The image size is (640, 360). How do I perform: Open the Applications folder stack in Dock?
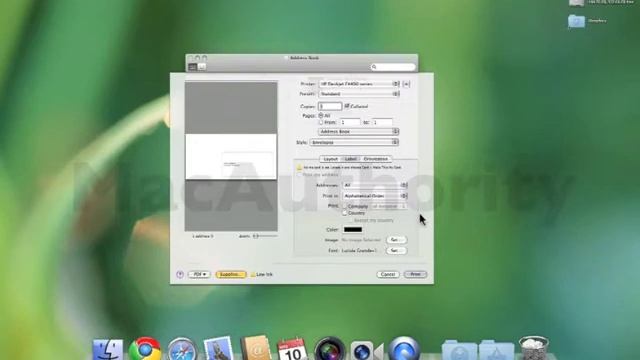point(496,350)
